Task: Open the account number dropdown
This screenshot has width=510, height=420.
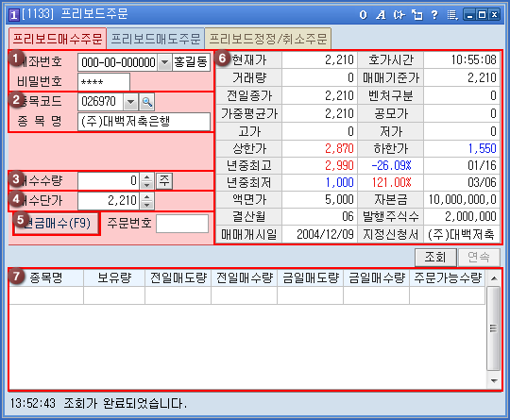Action: click(164, 62)
